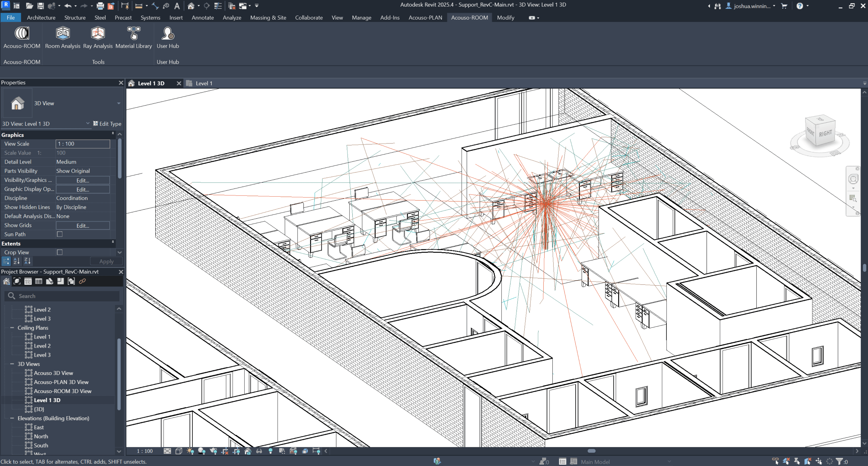This screenshot has width=868, height=466.
Task: Toggle Select Pinned Elements in status bar
Action: pyautogui.click(x=796, y=461)
